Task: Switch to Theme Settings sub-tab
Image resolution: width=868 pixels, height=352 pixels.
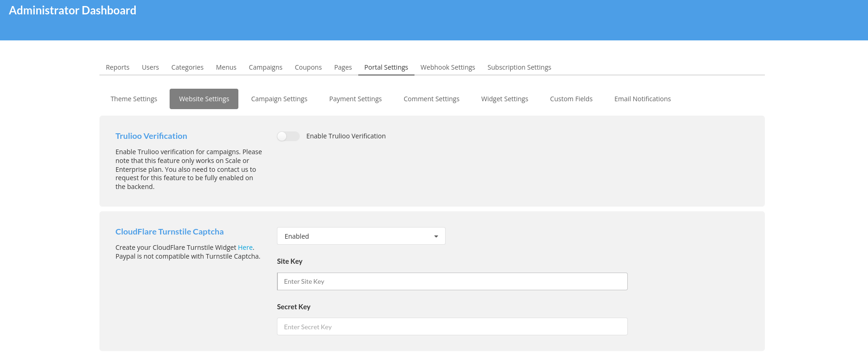Action: point(134,99)
